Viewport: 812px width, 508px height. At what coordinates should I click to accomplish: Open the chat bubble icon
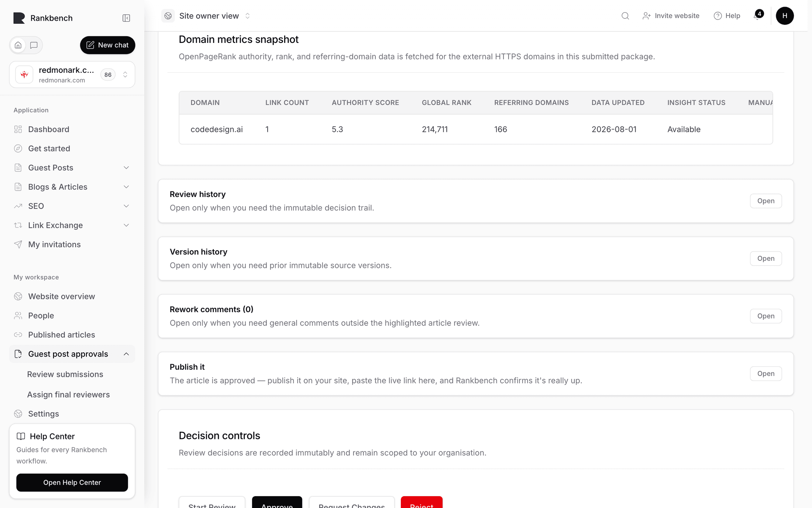click(34, 45)
